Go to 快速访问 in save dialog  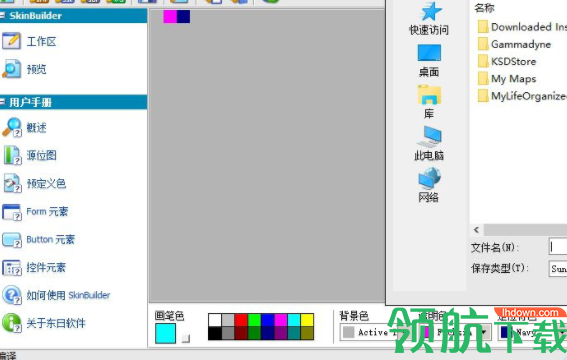(429, 19)
